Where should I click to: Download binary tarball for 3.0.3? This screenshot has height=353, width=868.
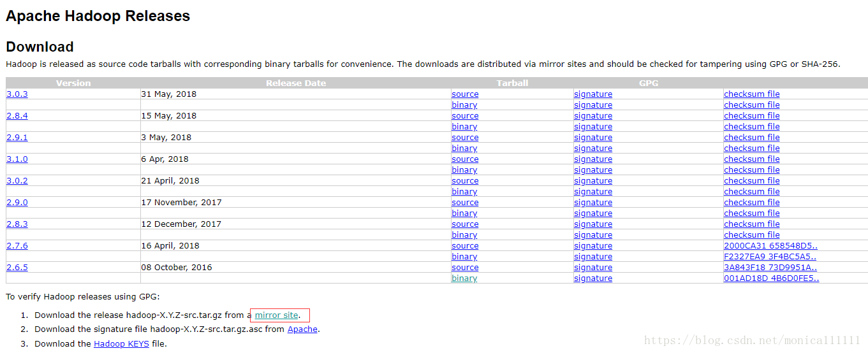[464, 105]
